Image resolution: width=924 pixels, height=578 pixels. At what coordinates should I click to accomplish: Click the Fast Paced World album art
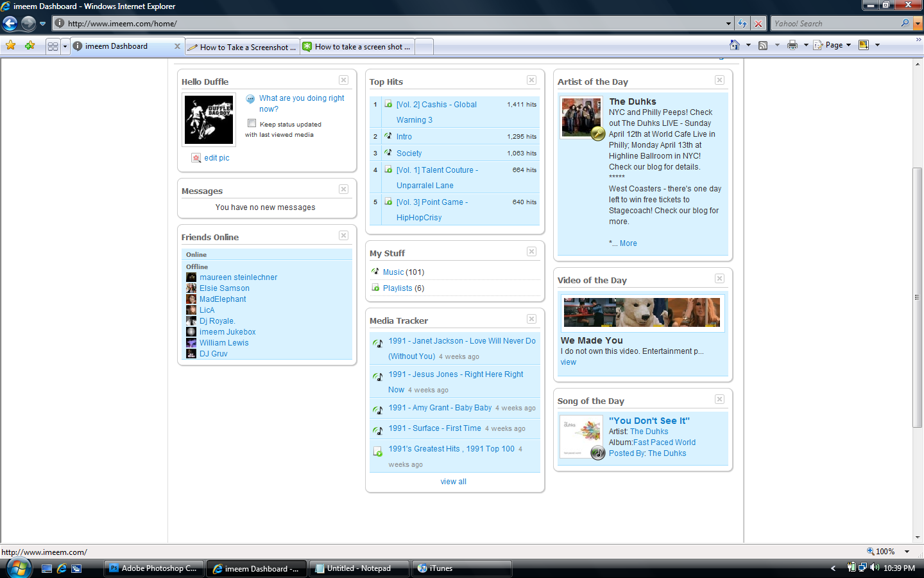(x=581, y=437)
